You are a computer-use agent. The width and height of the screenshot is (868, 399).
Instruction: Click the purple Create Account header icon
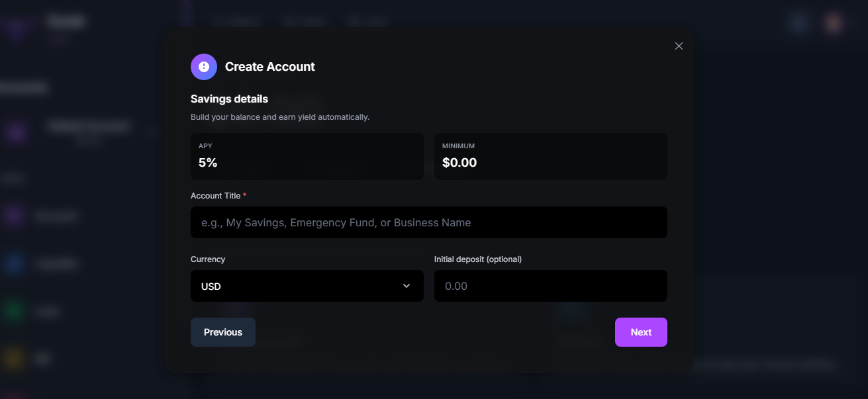[x=204, y=67]
